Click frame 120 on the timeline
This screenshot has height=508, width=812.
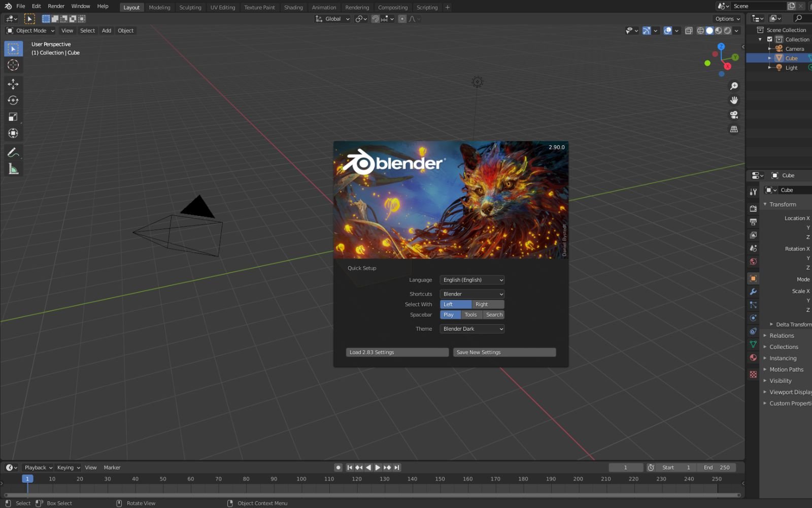357,479
